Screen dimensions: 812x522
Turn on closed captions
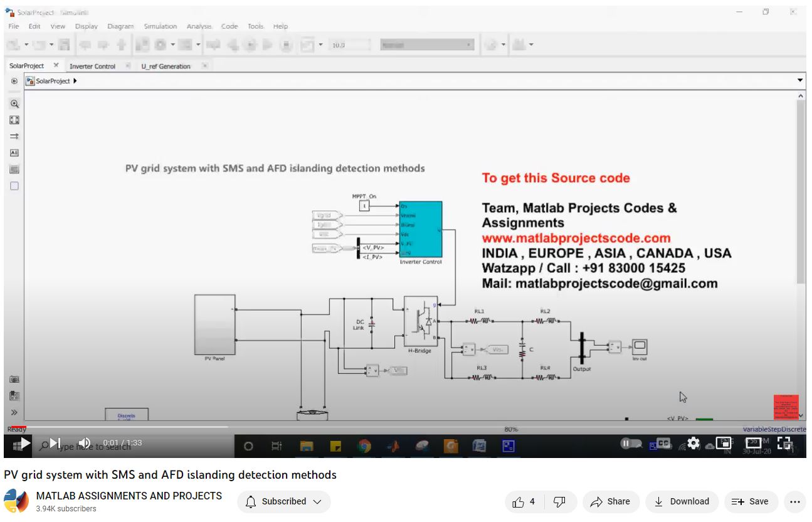(663, 443)
